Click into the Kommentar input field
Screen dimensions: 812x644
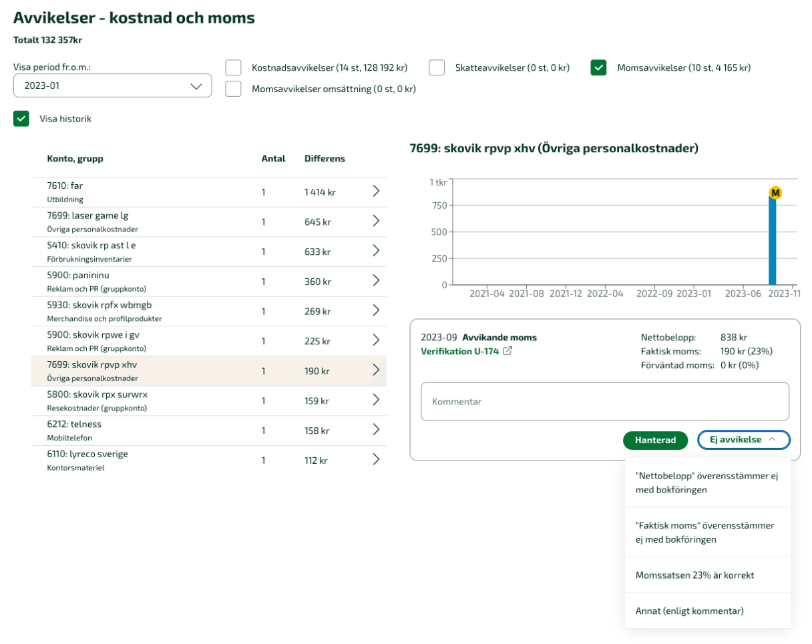pos(605,401)
